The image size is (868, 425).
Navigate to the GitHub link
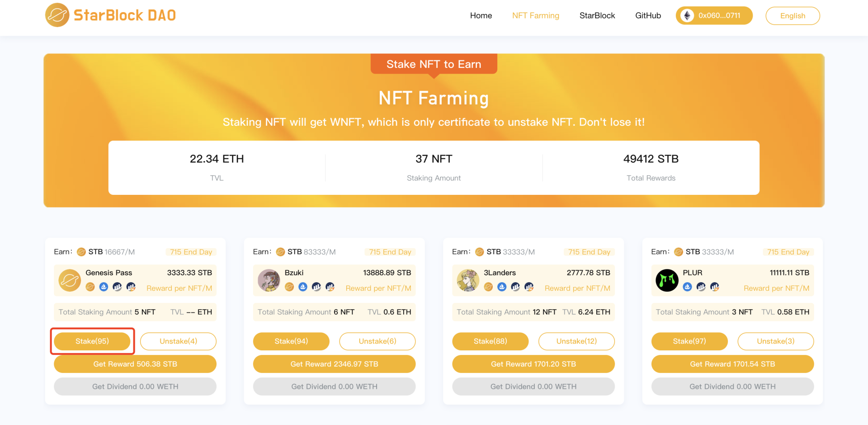pos(648,16)
